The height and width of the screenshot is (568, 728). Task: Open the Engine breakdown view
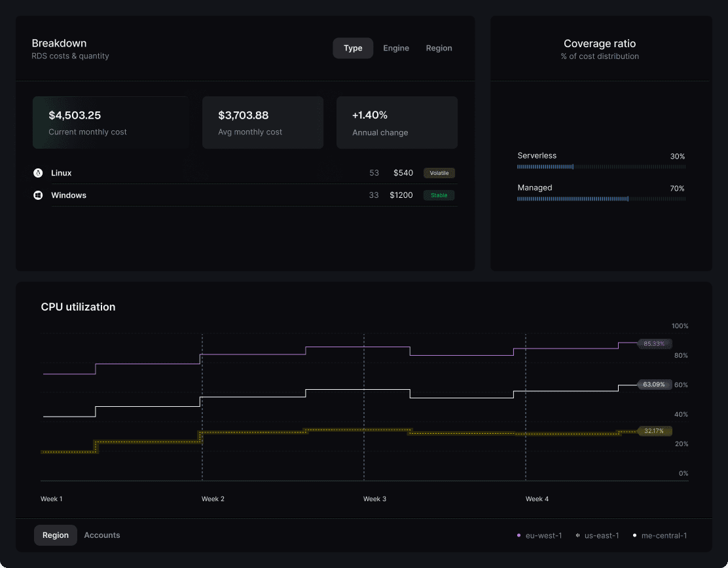click(x=395, y=48)
